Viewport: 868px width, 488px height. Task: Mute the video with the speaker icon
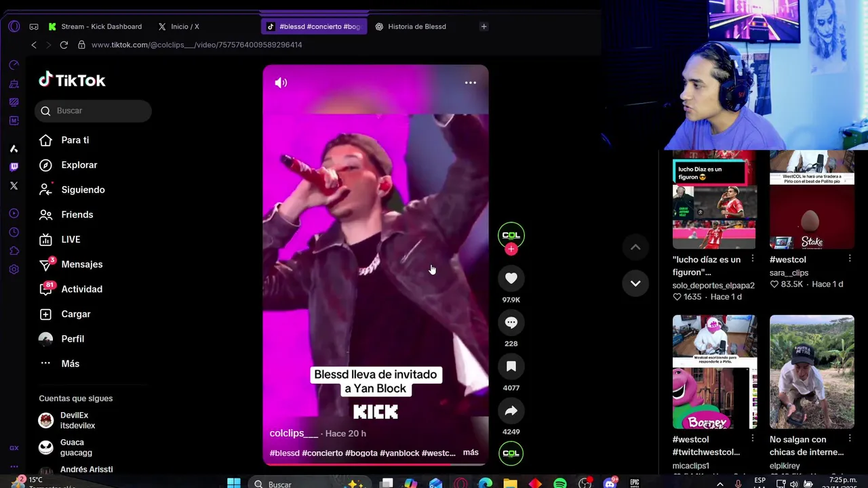(281, 83)
